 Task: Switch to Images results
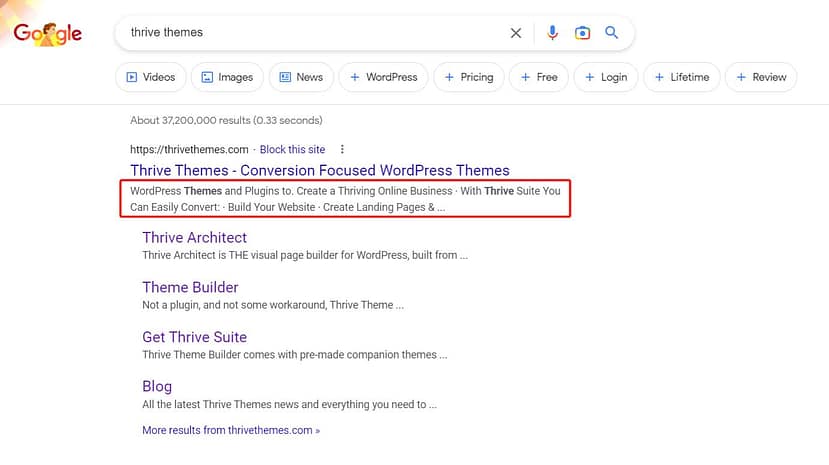pos(227,77)
